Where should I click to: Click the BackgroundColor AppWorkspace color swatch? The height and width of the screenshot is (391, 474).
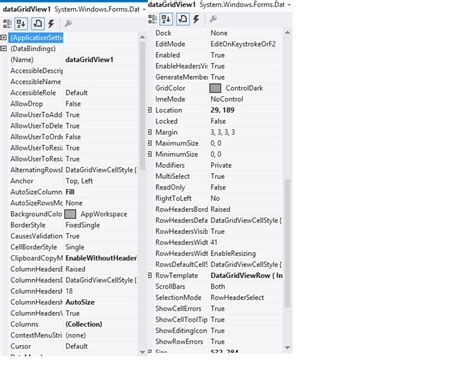(70, 214)
